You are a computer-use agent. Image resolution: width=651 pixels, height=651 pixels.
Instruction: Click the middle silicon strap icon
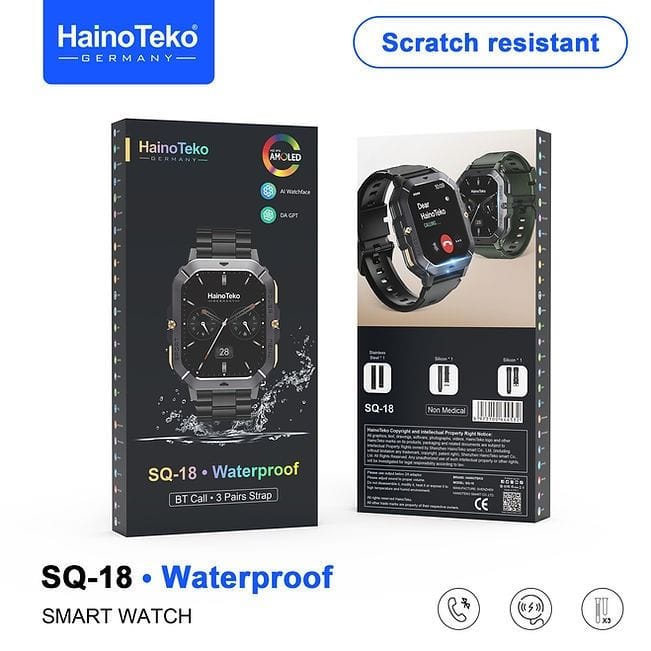tap(444, 379)
